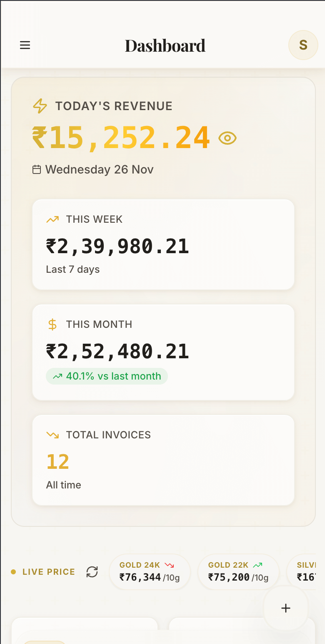Toggle revenue visibility with the eye icon

(227, 138)
